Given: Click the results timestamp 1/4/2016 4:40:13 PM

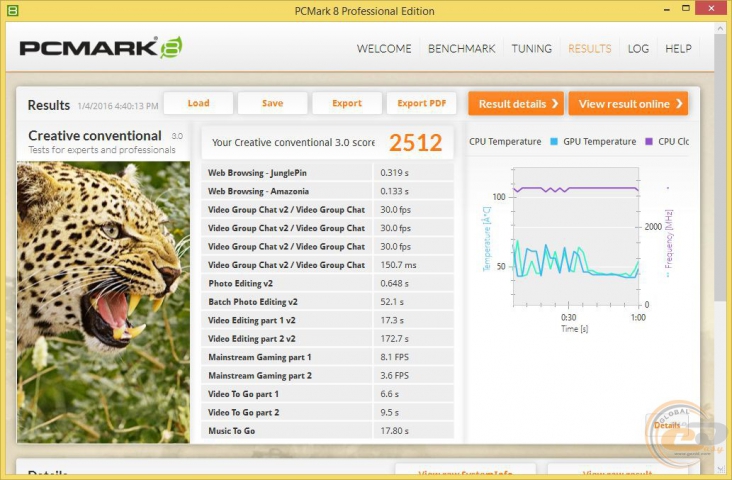Looking at the screenshot, I should (118, 106).
